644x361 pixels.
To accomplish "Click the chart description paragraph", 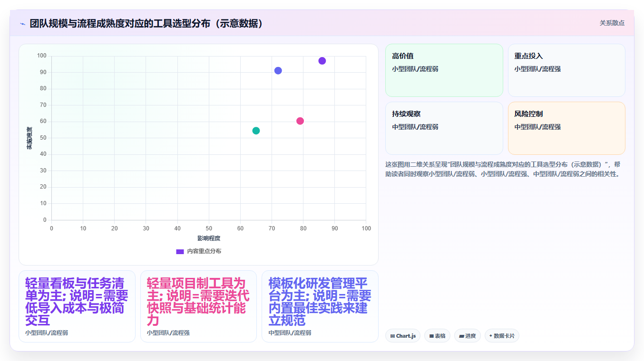I will 503,169.
